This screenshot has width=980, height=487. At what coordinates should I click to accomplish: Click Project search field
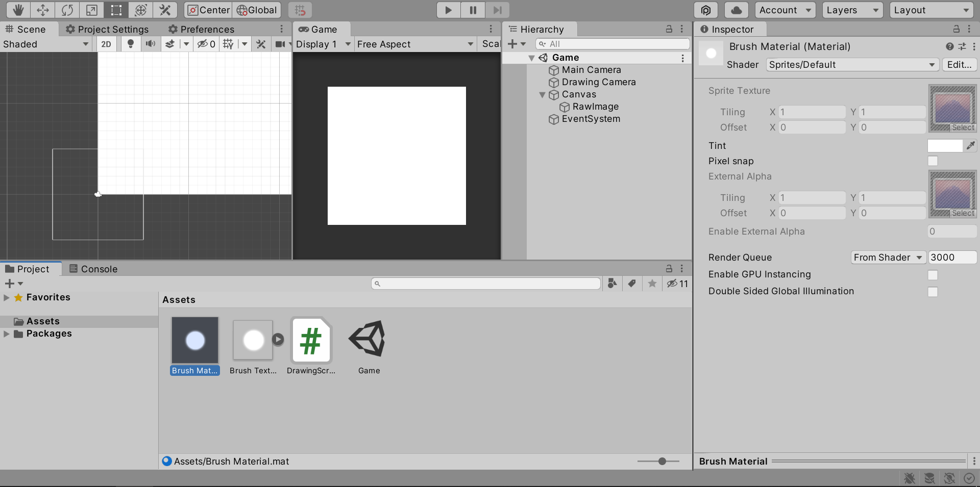[x=486, y=284]
